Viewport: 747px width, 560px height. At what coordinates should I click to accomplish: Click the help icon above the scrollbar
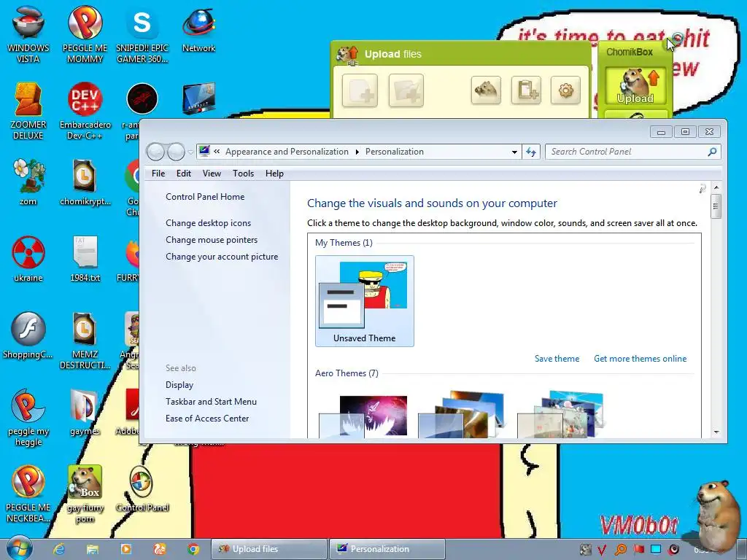pyautogui.click(x=703, y=189)
